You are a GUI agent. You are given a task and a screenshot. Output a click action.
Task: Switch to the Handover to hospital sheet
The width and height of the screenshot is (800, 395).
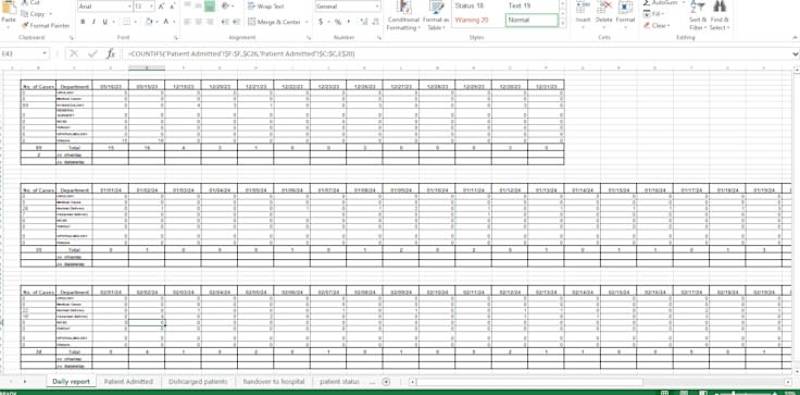click(x=273, y=381)
